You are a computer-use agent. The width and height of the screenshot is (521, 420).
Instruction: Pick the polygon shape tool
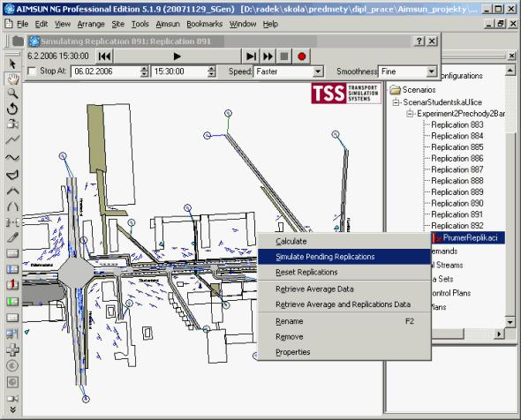coord(12,175)
